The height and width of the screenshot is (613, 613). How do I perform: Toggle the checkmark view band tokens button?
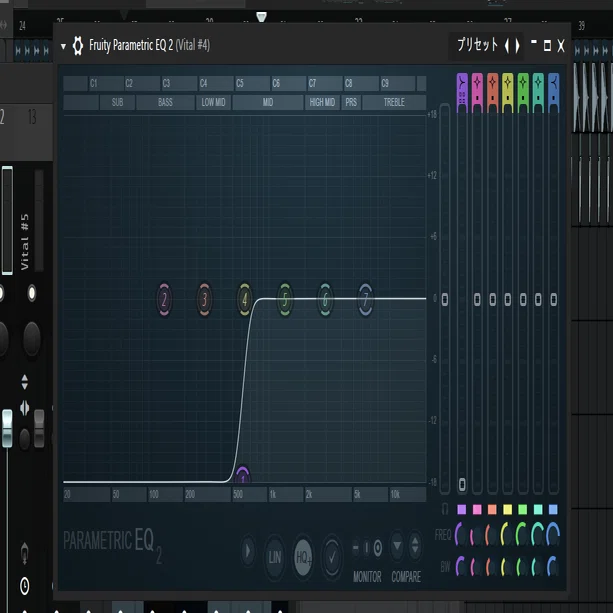332,557
